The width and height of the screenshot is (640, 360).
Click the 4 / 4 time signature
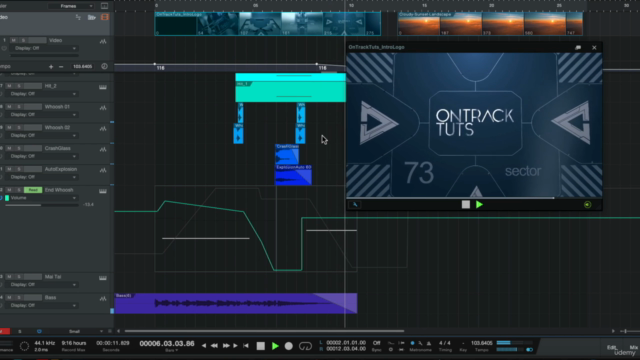445,343
